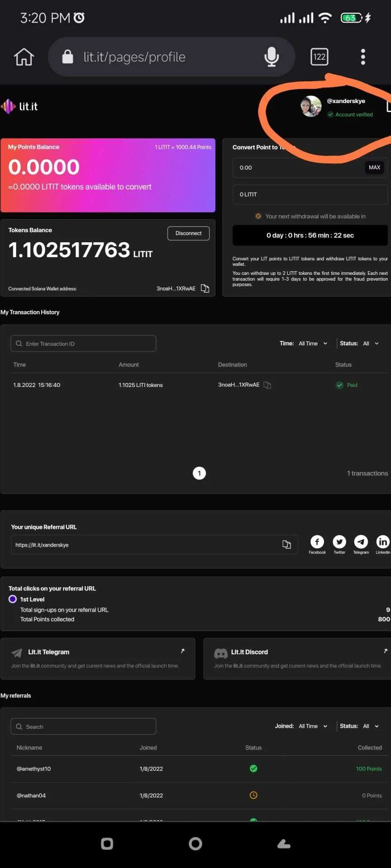Viewport: 391px width, 868px height.
Task: Tap the padlock site security icon
Action: pos(67,57)
